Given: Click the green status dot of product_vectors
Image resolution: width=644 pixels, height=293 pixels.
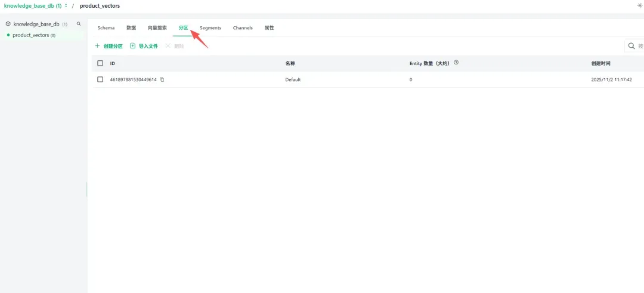Looking at the screenshot, I should (8, 35).
